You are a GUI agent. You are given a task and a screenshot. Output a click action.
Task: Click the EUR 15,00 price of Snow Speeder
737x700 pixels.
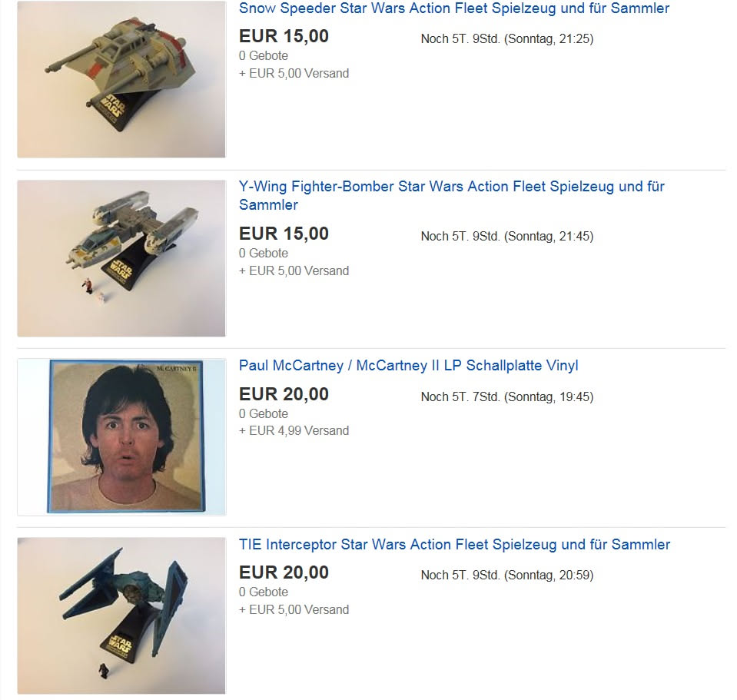tap(284, 36)
